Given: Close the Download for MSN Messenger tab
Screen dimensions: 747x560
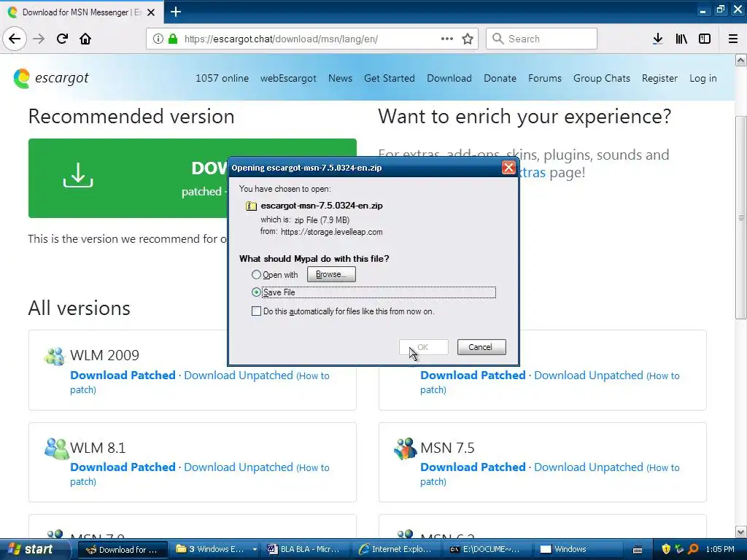Looking at the screenshot, I should (151, 12).
